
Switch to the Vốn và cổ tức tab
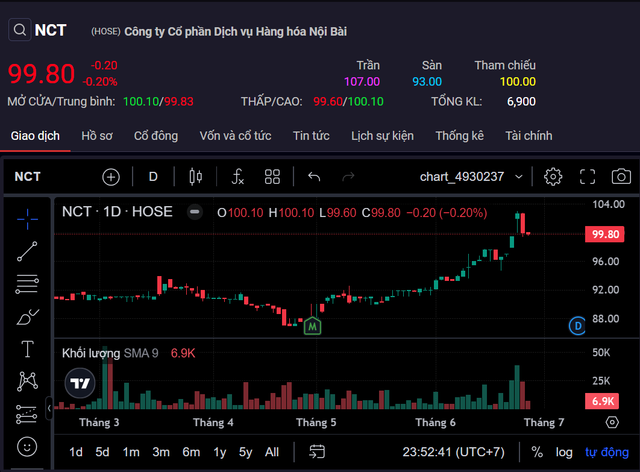(x=235, y=136)
